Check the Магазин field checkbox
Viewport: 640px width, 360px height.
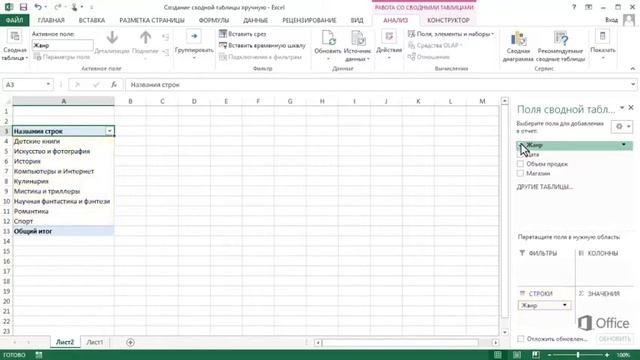click(520, 173)
